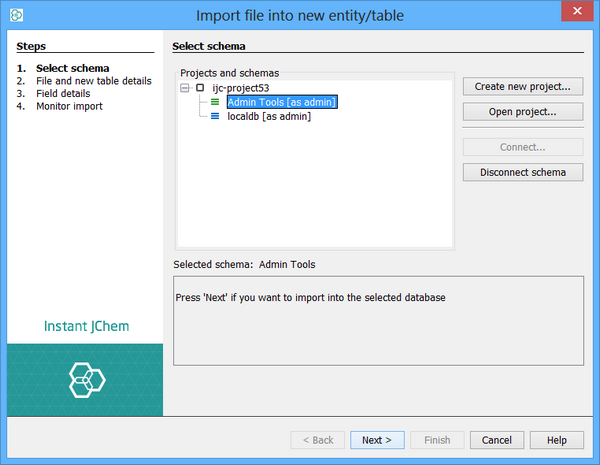Click the greyed-out Connect button
Image resolution: width=600 pixels, height=465 pixels.
click(523, 147)
